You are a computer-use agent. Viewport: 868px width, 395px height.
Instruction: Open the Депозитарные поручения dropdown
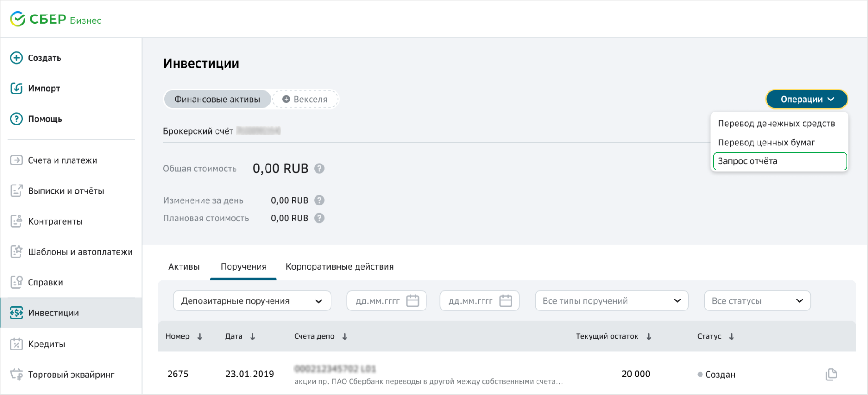pyautogui.click(x=252, y=301)
